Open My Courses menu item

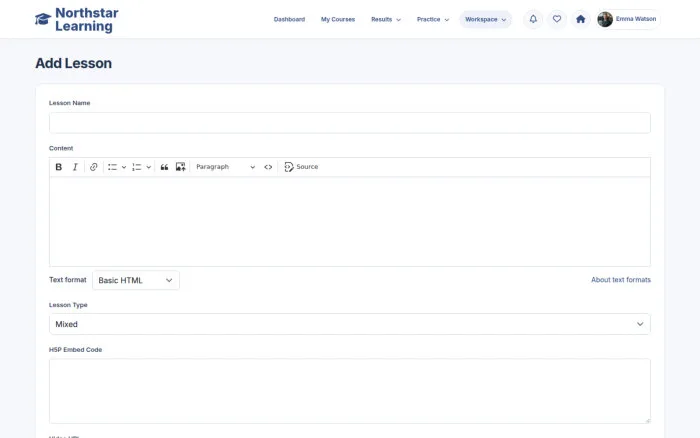tap(338, 19)
